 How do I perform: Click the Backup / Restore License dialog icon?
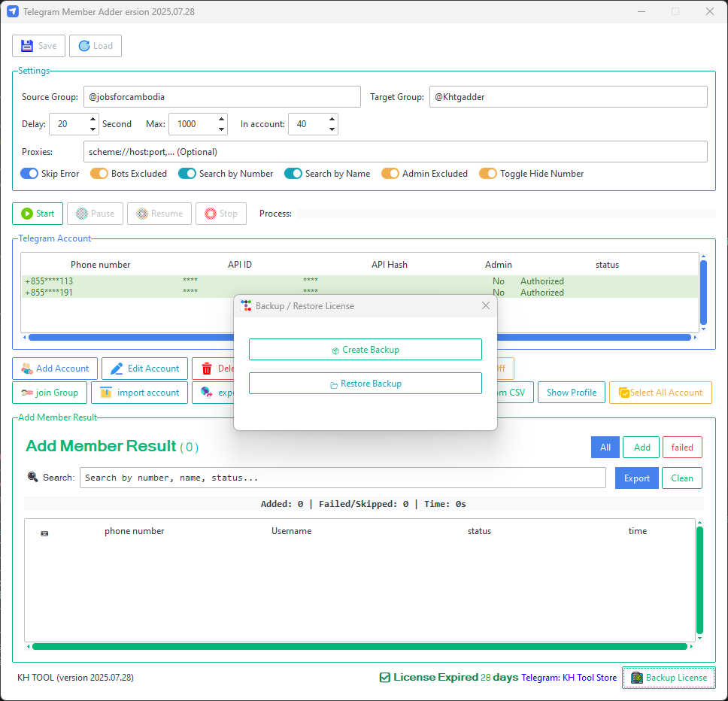[x=246, y=306]
